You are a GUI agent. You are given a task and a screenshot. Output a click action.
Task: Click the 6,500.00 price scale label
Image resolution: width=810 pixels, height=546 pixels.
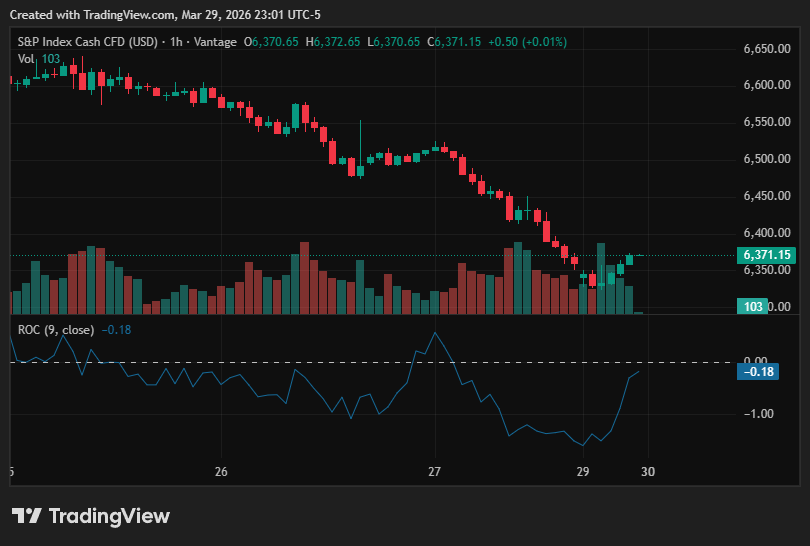[x=767, y=159]
